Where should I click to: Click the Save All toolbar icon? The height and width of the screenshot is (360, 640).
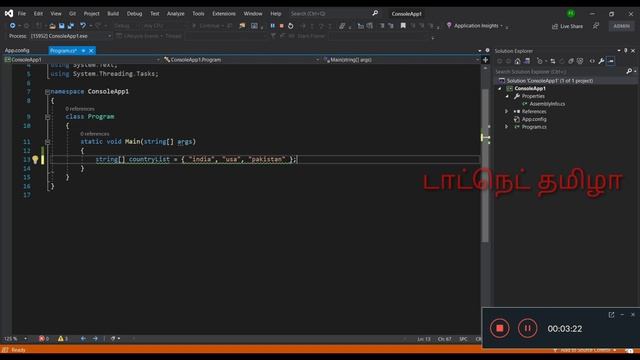coord(71,26)
